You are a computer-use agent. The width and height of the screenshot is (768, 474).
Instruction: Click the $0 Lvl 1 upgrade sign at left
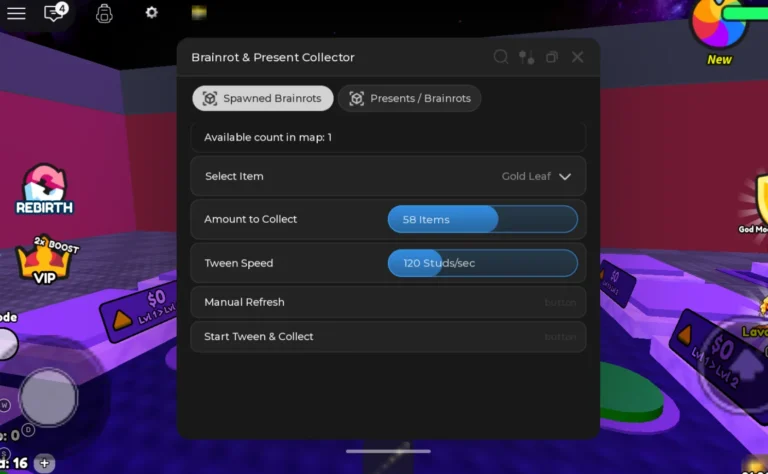[140, 310]
